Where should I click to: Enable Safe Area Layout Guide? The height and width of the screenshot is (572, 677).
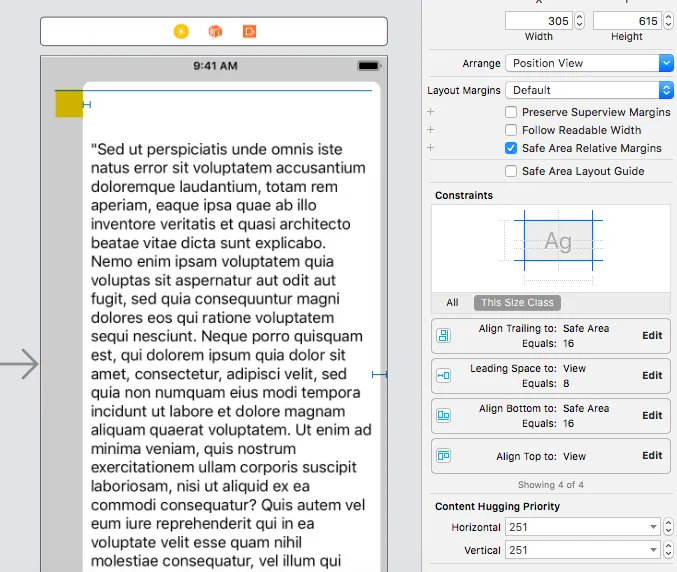coord(511,171)
